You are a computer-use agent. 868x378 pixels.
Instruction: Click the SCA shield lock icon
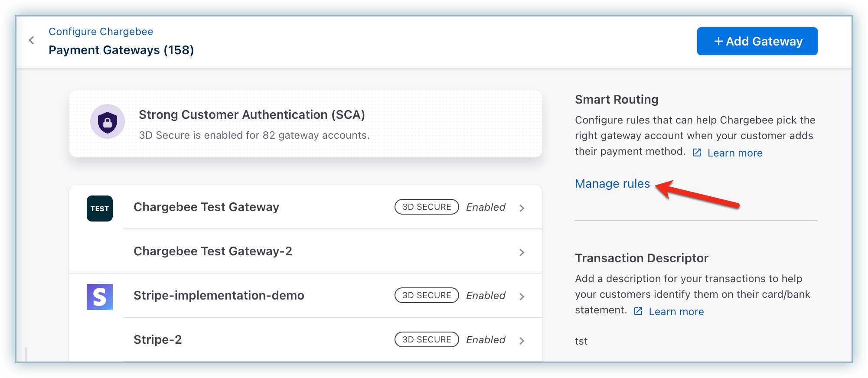point(108,121)
